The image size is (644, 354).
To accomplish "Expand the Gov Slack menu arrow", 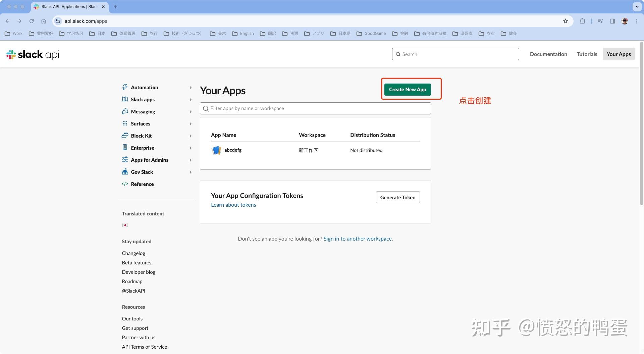I will pos(191,172).
